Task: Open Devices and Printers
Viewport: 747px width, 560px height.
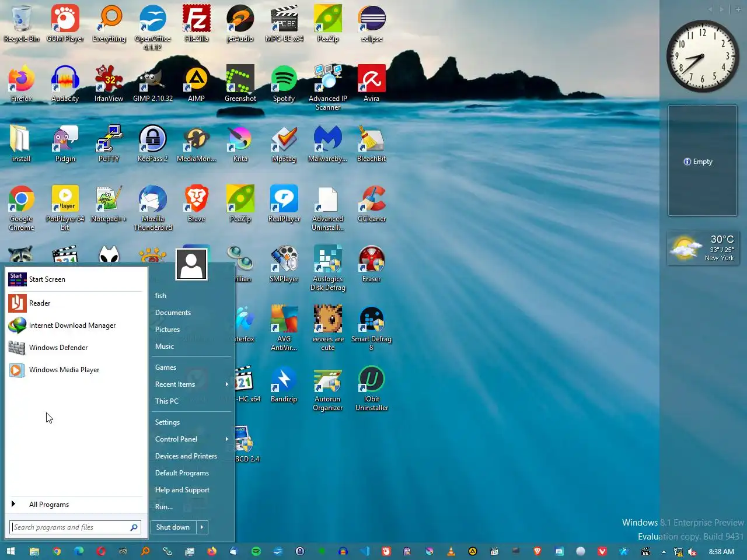Action: pyautogui.click(x=191, y=456)
